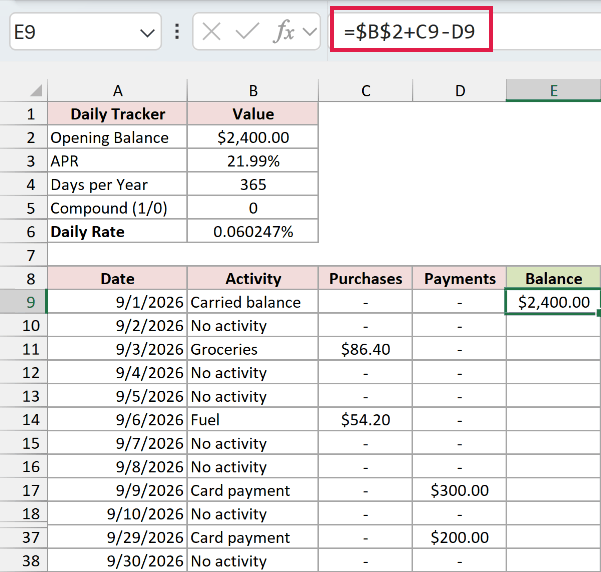Select row 7 header
Image resolution: width=601 pixels, height=572 pixels.
[x=24, y=255]
